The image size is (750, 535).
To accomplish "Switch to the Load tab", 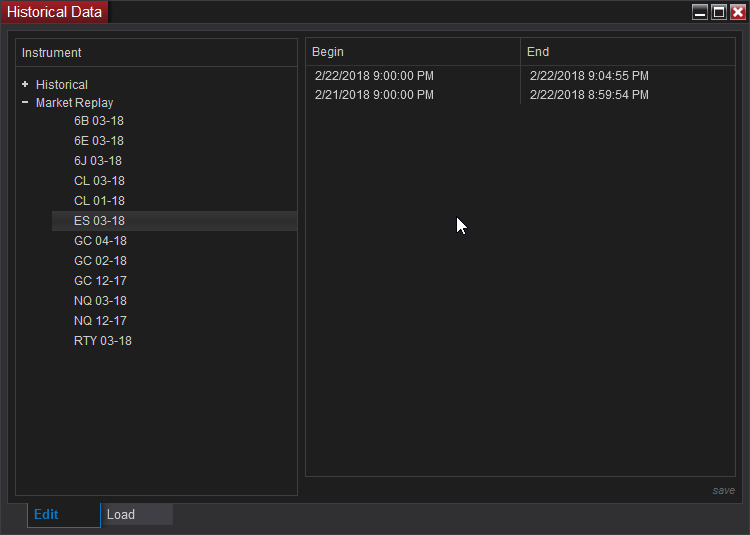I will click(x=137, y=514).
